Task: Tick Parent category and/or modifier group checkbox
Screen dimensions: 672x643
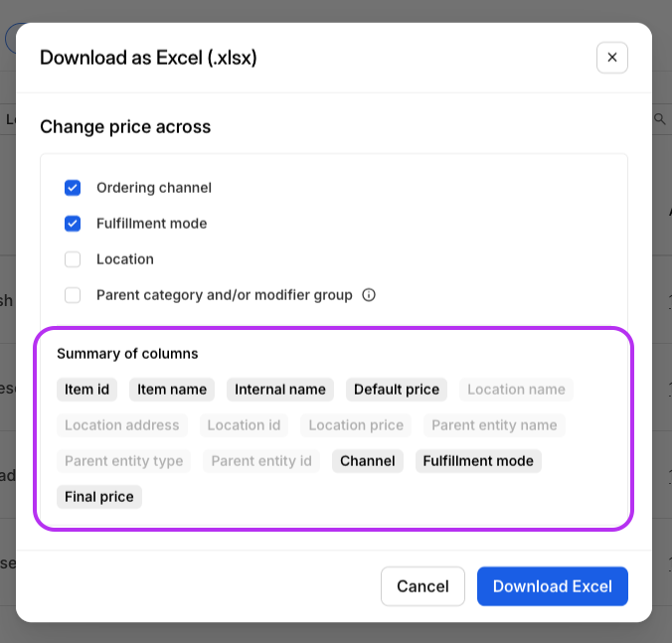Action: pos(73,295)
